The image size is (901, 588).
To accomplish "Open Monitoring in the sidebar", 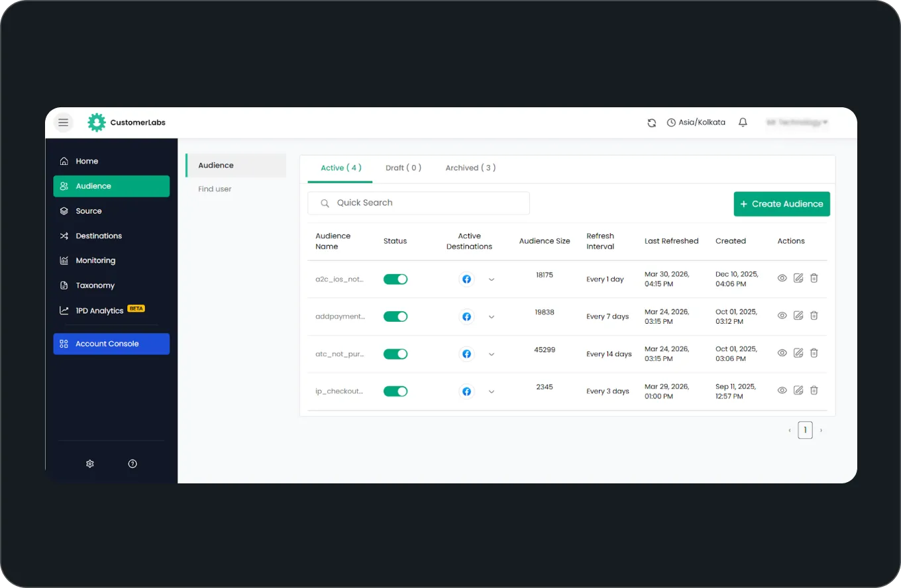I will pyautogui.click(x=111, y=261).
